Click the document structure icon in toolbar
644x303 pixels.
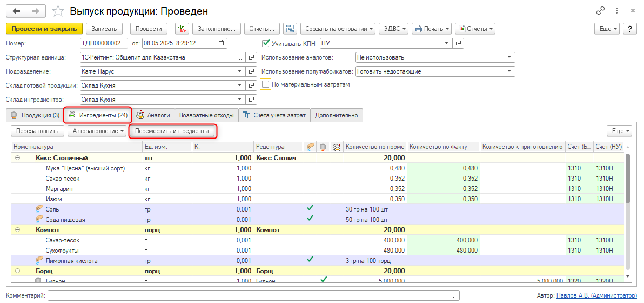[290, 29]
